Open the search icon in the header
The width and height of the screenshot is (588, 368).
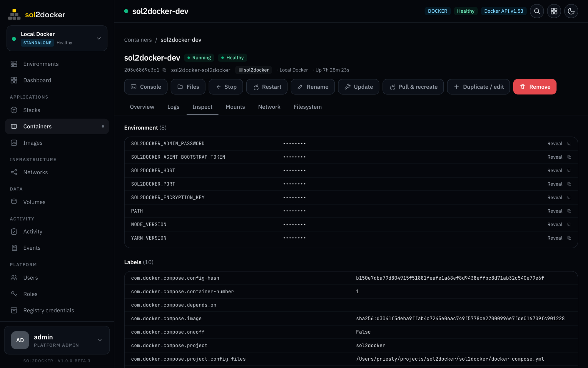click(x=537, y=11)
